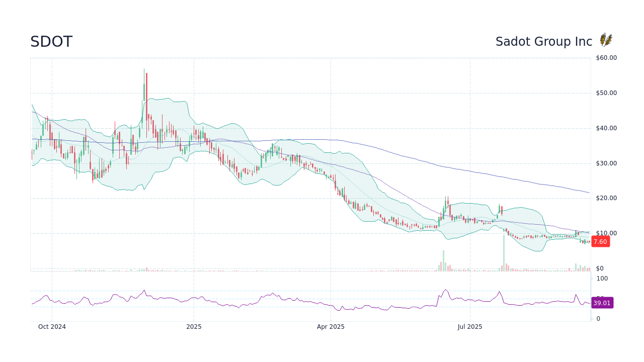Viewport: 644px width, 362px height.
Task: Expand the Apr 2025 time marker
Action: (331, 327)
